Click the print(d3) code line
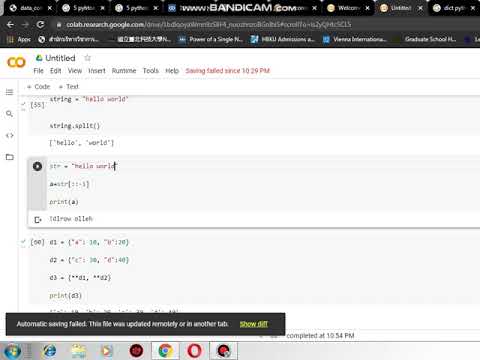This screenshot has width=480, height=360. 66,296
